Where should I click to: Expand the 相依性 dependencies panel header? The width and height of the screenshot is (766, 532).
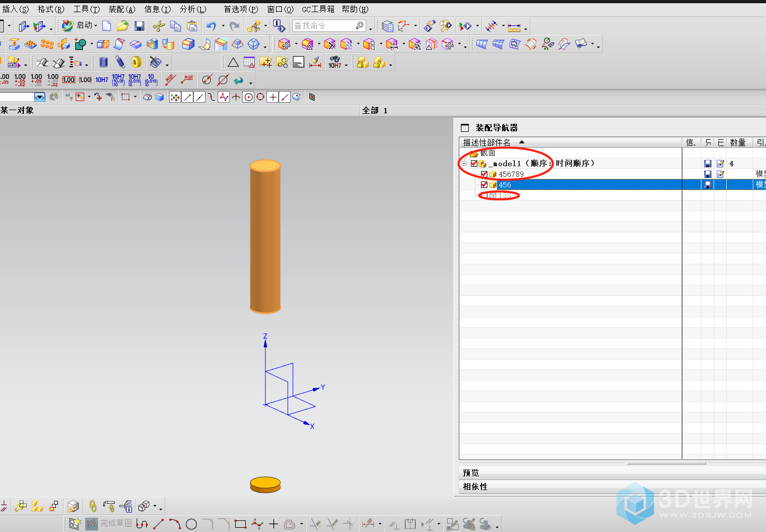click(612, 486)
